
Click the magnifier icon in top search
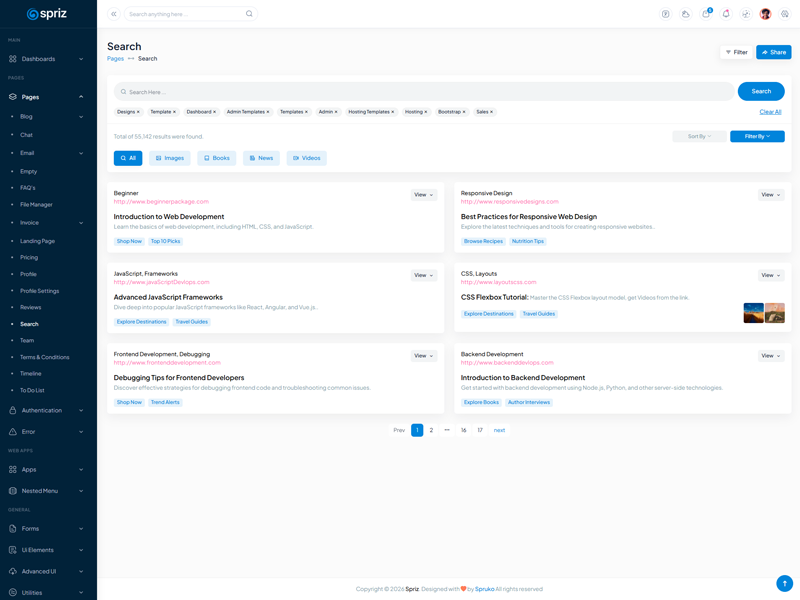[249, 14]
